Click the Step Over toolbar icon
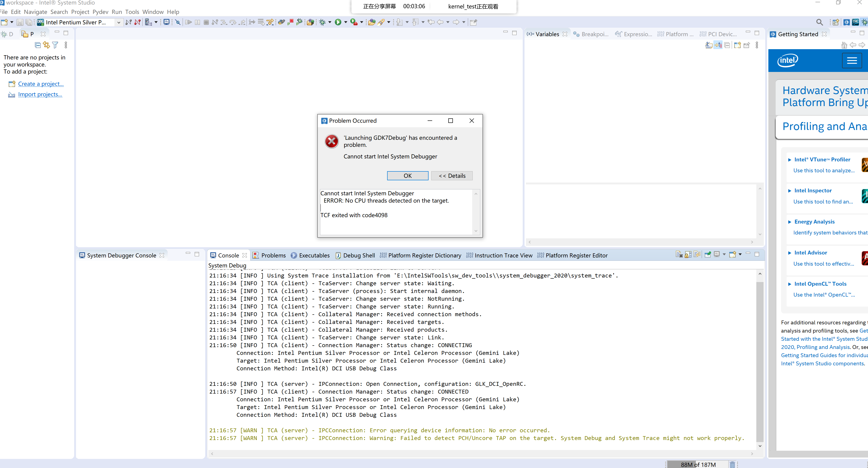The height and width of the screenshot is (468, 868). click(233, 22)
